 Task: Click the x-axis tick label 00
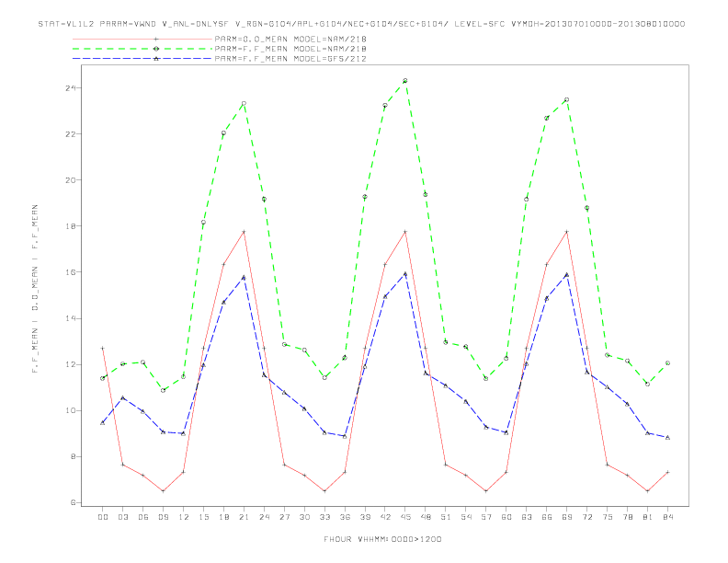103,517
